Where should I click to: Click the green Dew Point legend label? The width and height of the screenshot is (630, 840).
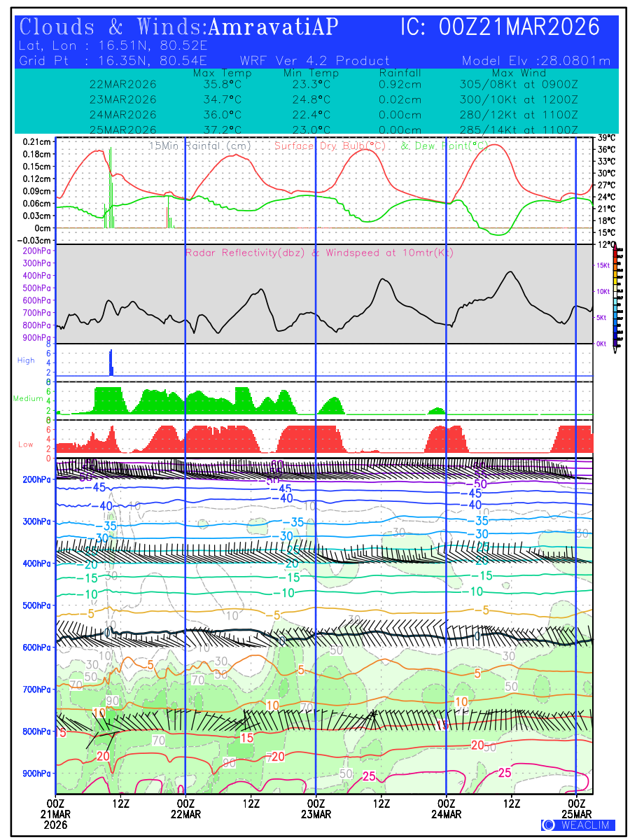click(443, 146)
